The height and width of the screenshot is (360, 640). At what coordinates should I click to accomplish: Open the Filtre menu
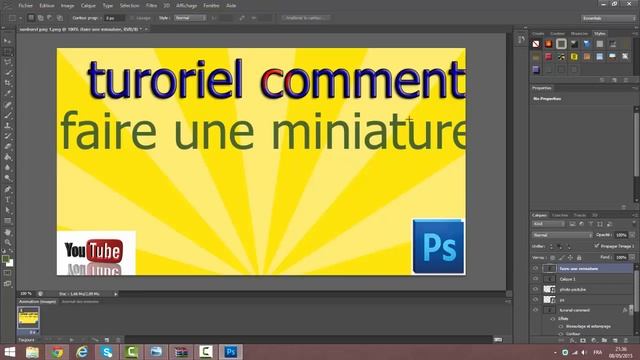pyautogui.click(x=151, y=6)
